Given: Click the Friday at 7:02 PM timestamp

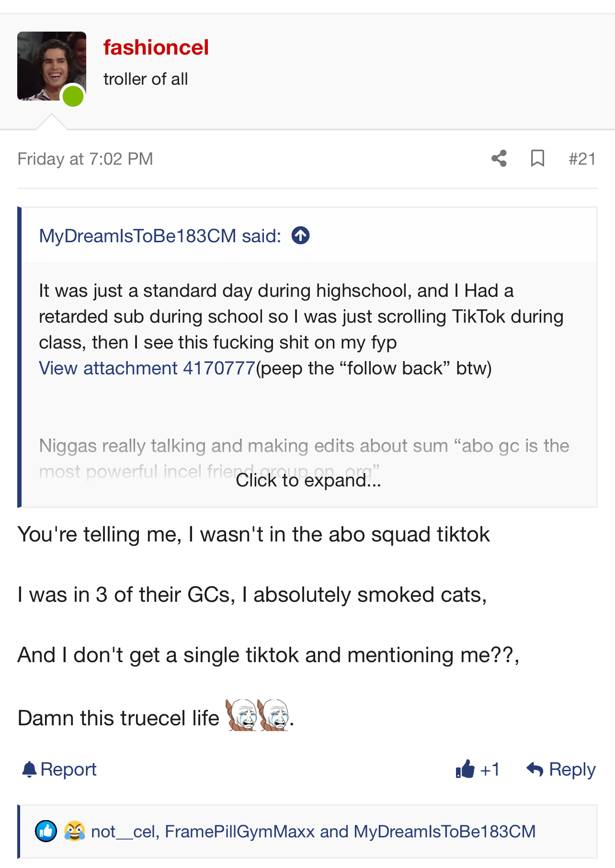Looking at the screenshot, I should point(85,158).
